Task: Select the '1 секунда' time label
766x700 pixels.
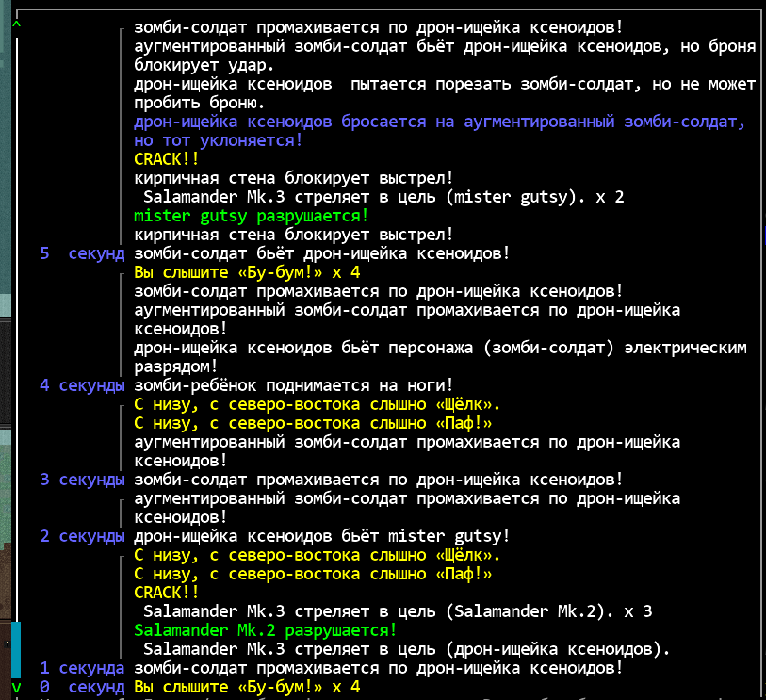Action: point(82,668)
